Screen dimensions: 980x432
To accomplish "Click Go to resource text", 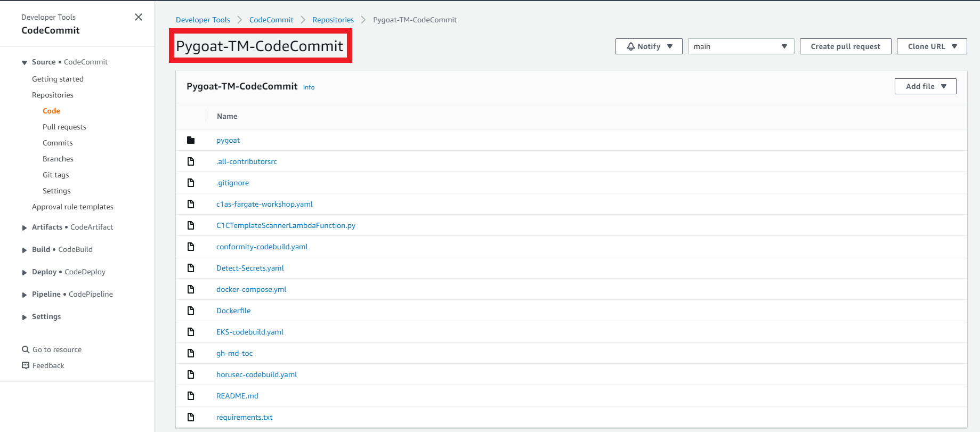I will point(57,349).
